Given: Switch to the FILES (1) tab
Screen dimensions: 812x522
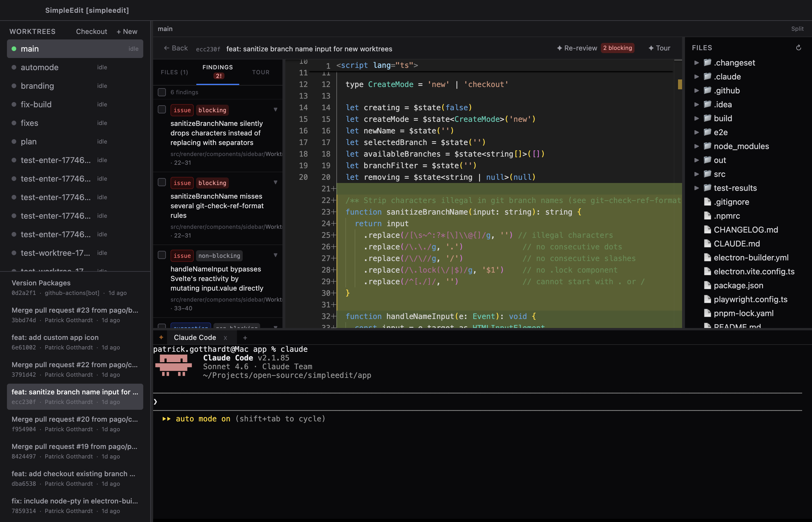Looking at the screenshot, I should click(x=174, y=72).
